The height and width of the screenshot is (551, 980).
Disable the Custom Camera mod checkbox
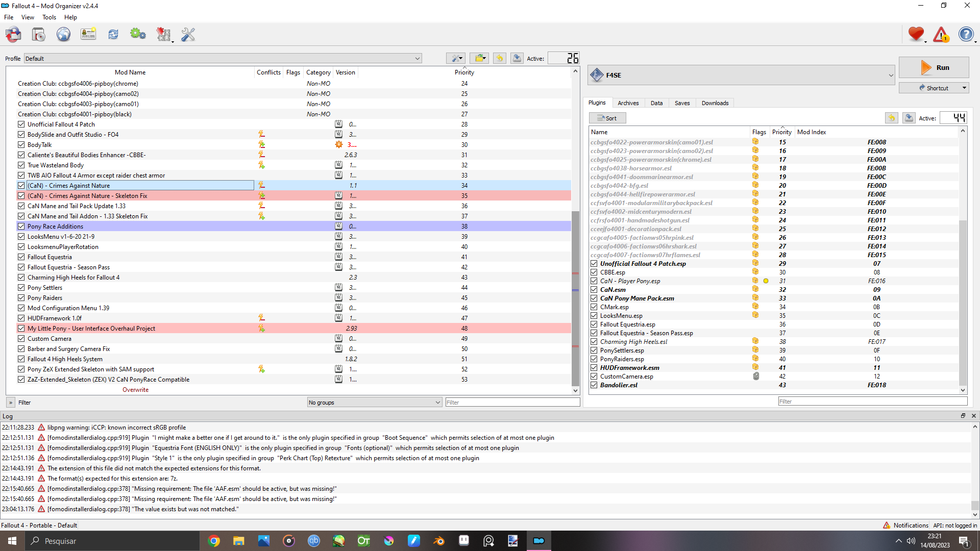click(21, 338)
